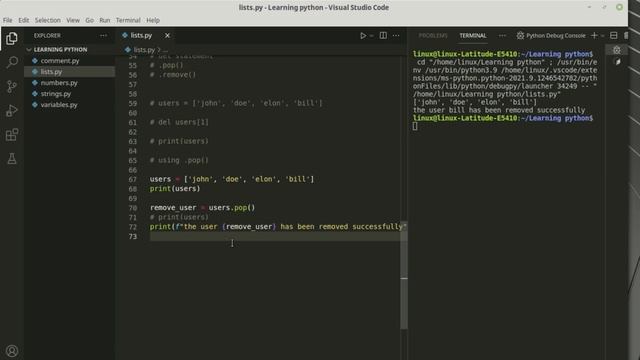Open comment.py in the Explorer

(x=60, y=60)
